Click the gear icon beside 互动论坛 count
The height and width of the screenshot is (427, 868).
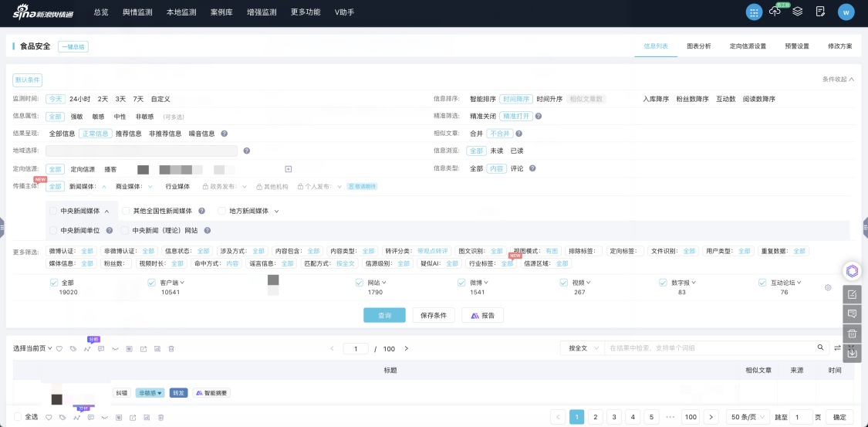[x=828, y=288]
